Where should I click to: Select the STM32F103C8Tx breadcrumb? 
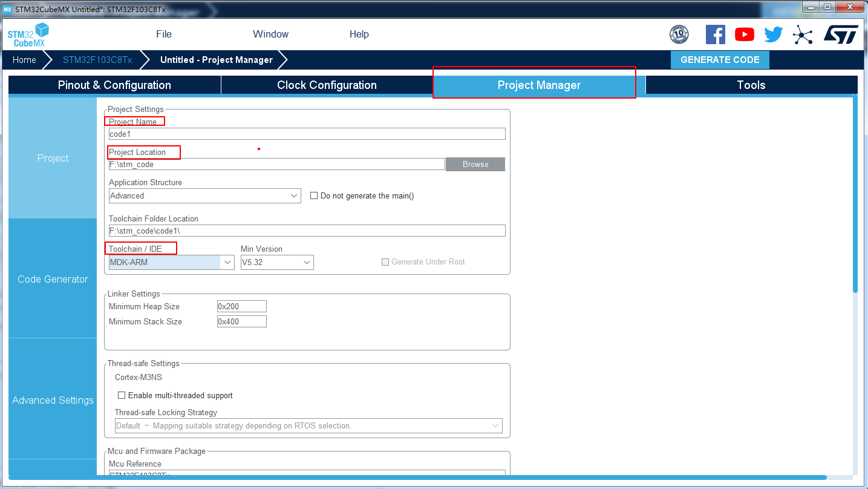click(97, 60)
